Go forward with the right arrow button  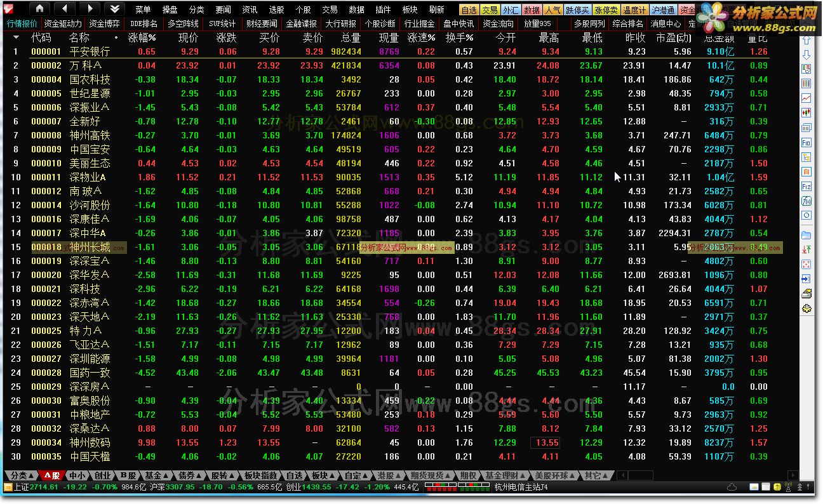(90, 9)
